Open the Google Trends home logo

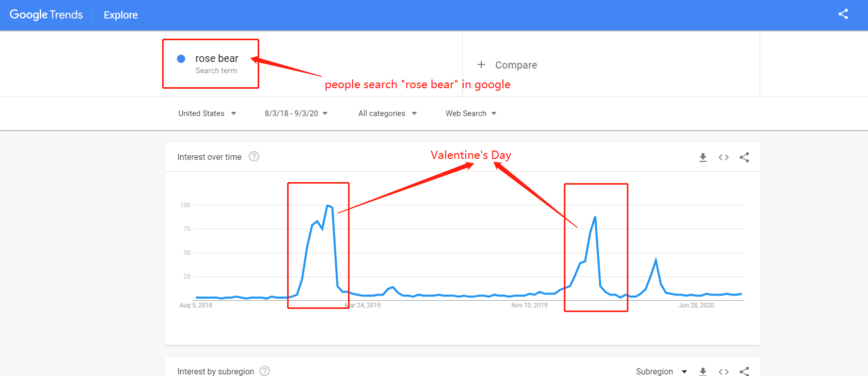(x=46, y=15)
